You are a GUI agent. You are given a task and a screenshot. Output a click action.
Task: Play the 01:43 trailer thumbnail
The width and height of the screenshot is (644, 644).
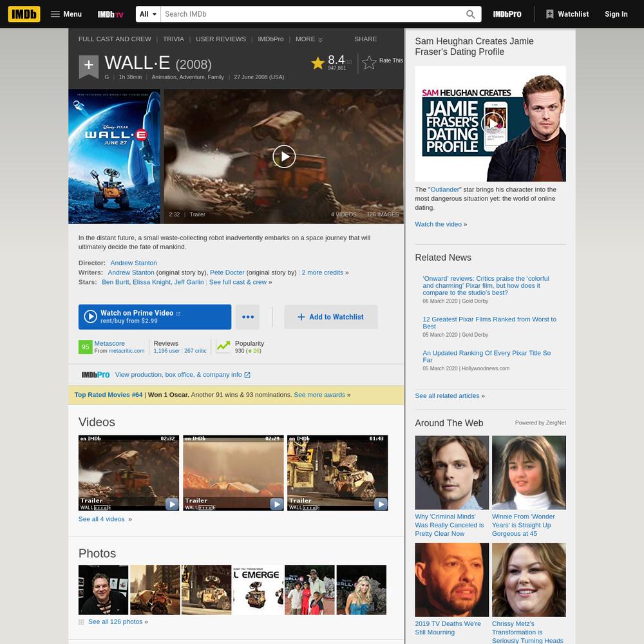click(337, 473)
